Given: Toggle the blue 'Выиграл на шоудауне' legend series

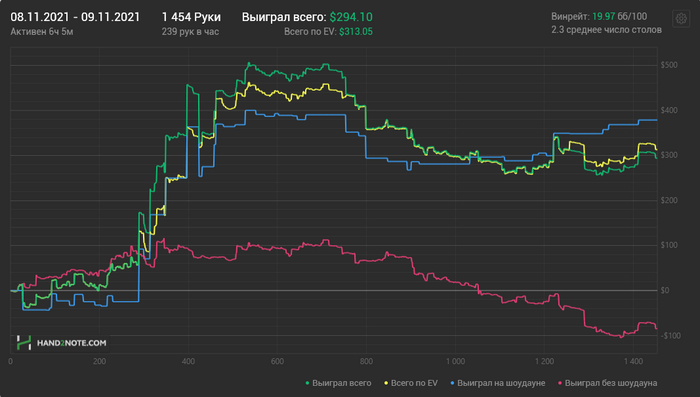Looking at the screenshot, I should point(497,383).
